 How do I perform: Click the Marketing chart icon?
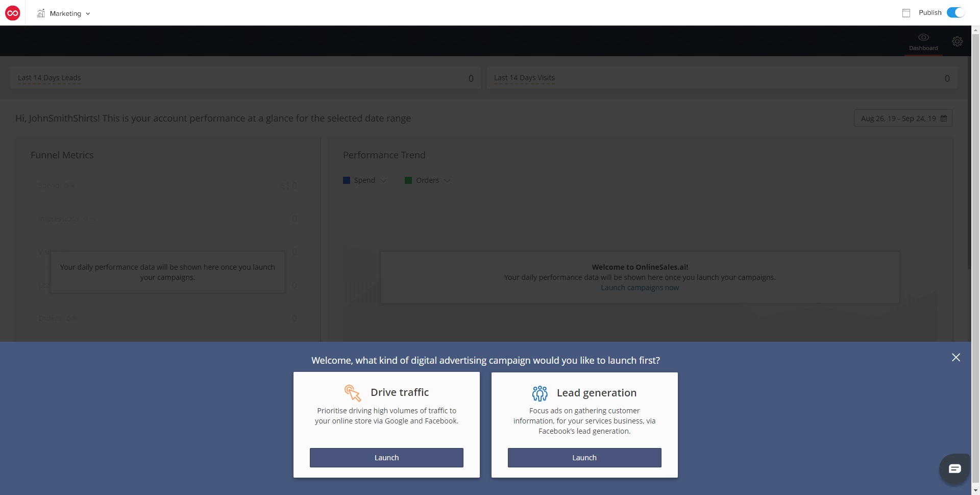pos(41,13)
